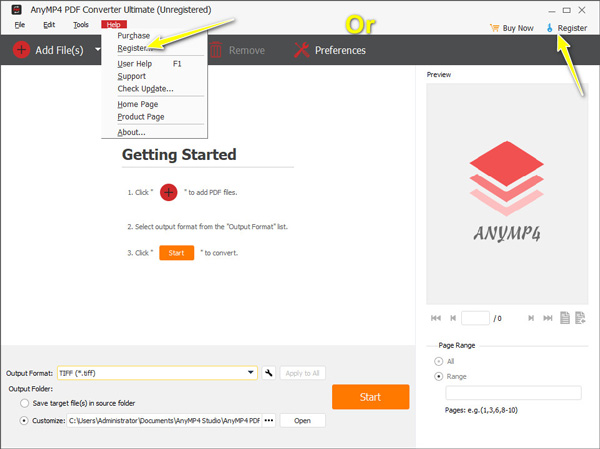This screenshot has height=449, width=600.
Task: Close the highlighted Help menu
Action: (x=114, y=24)
